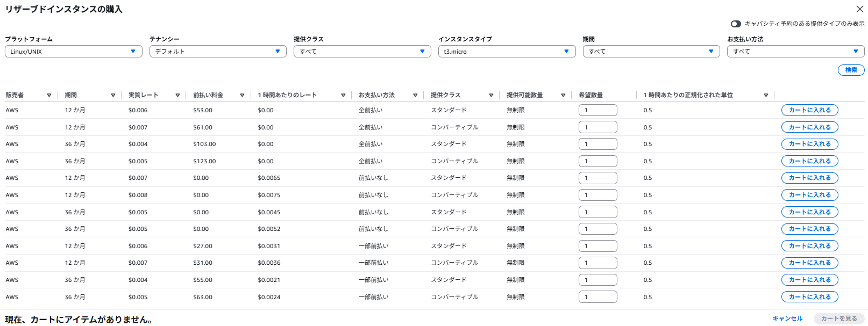Sort by 提供可能数量 column arrow
Screen dimensions: 868x326
pos(563,95)
